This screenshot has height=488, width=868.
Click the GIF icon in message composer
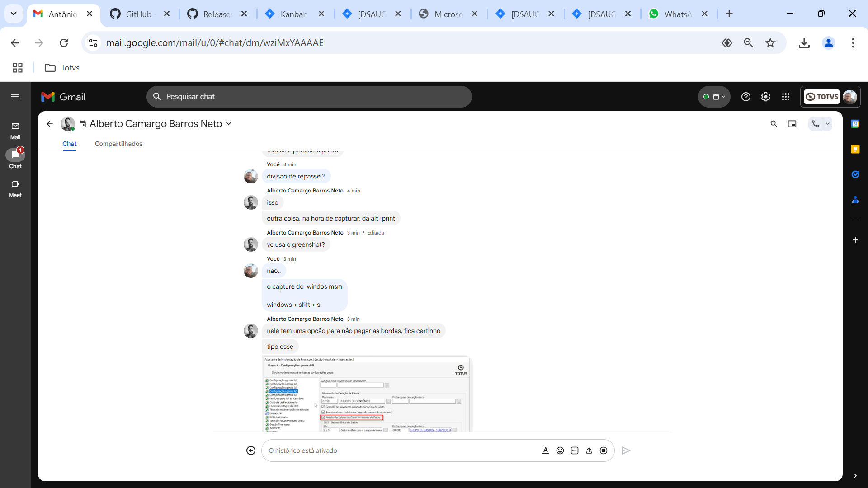[x=575, y=450]
